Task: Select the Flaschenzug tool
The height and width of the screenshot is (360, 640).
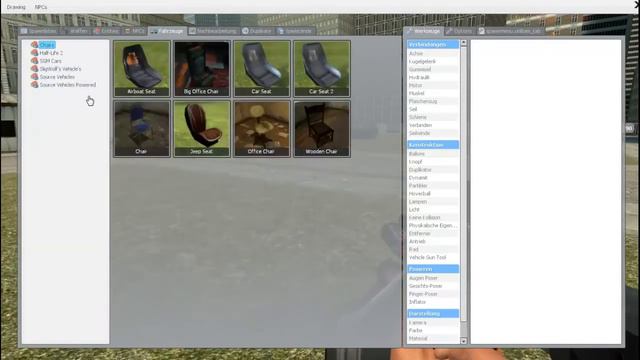Action: pos(433,101)
